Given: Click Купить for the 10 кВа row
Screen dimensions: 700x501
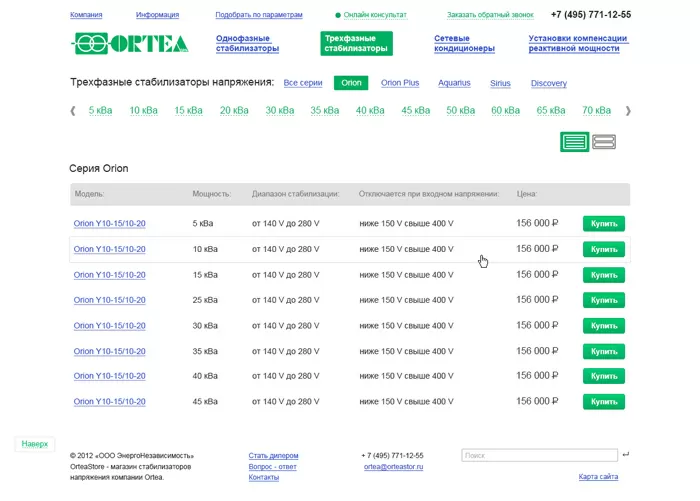Looking at the screenshot, I should [x=604, y=249].
